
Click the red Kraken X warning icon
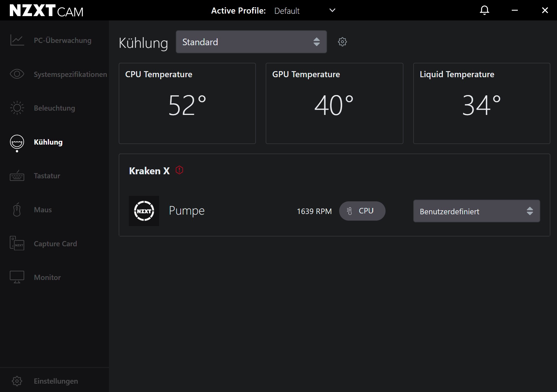click(179, 170)
